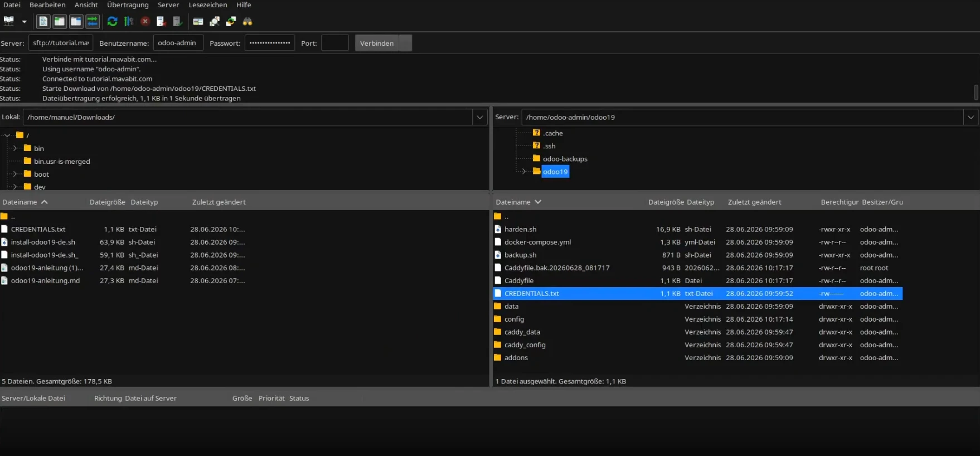Open the Bearbeiten menu

tap(47, 5)
